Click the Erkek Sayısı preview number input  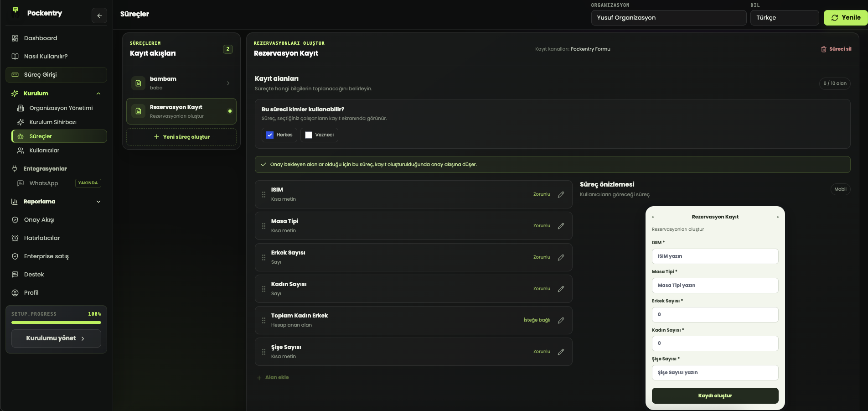coord(715,315)
